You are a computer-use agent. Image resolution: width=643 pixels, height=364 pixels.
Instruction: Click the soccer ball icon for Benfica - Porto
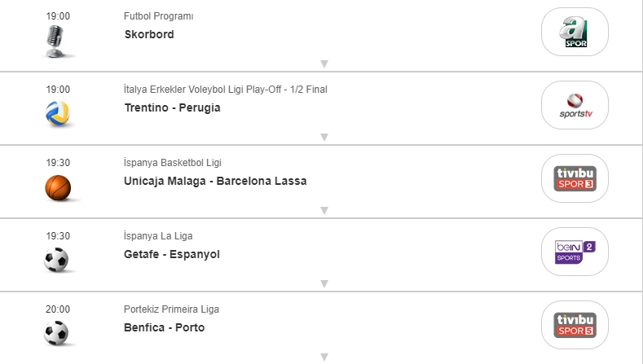click(58, 333)
